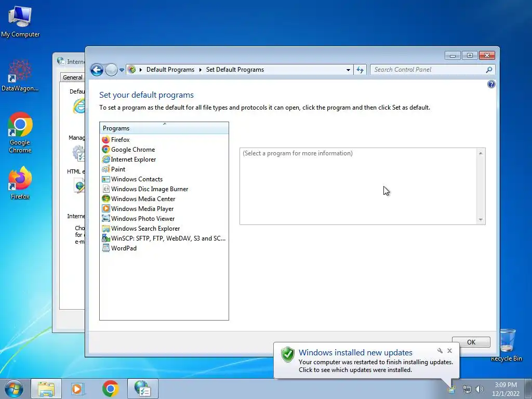Click Windows installed new updates notification
Image resolution: width=532 pixels, height=399 pixels.
point(355,353)
